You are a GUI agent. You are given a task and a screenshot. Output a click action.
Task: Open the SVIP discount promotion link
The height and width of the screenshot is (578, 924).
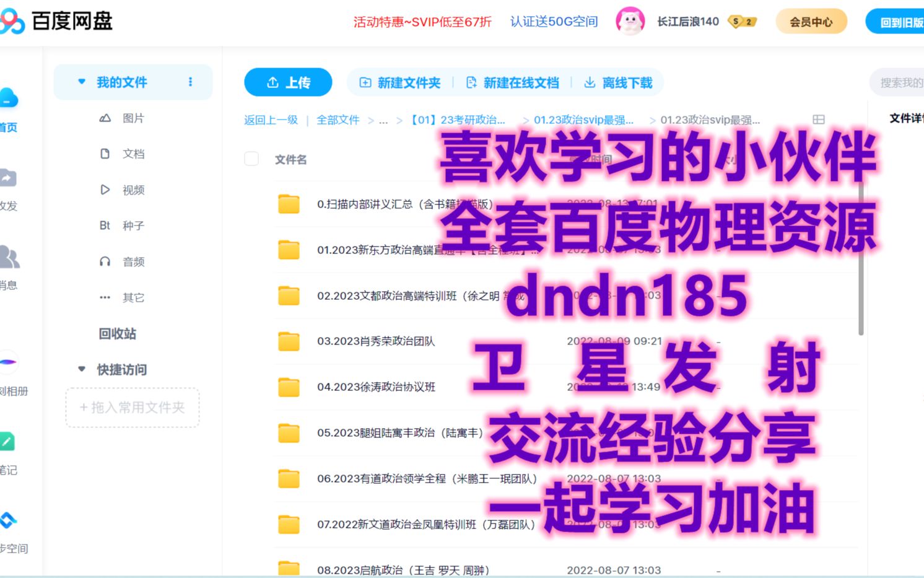click(422, 22)
